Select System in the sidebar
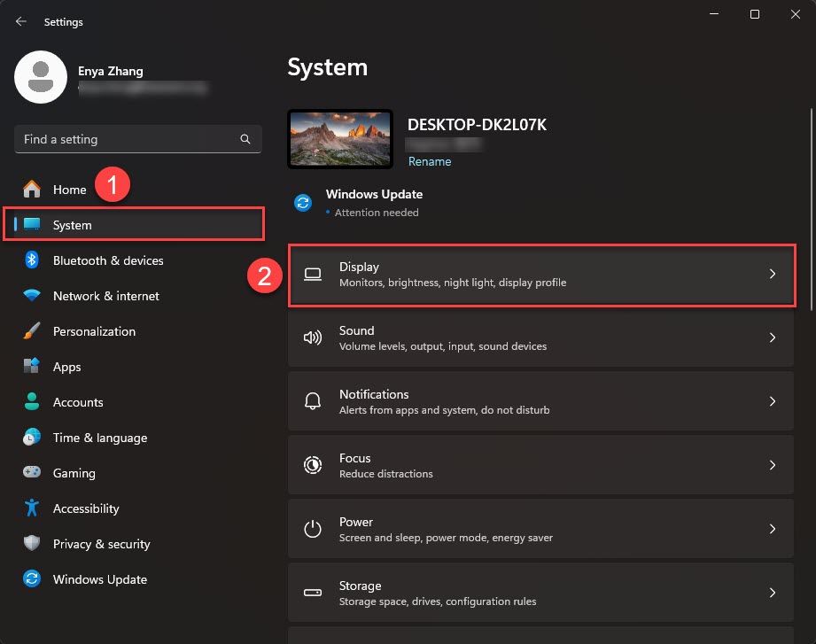 coord(74,225)
